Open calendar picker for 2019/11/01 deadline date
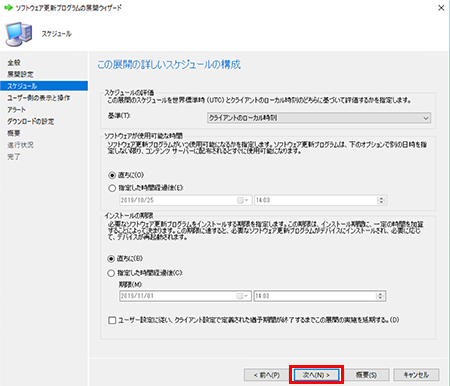The height and width of the screenshot is (386, 450). click(x=243, y=296)
